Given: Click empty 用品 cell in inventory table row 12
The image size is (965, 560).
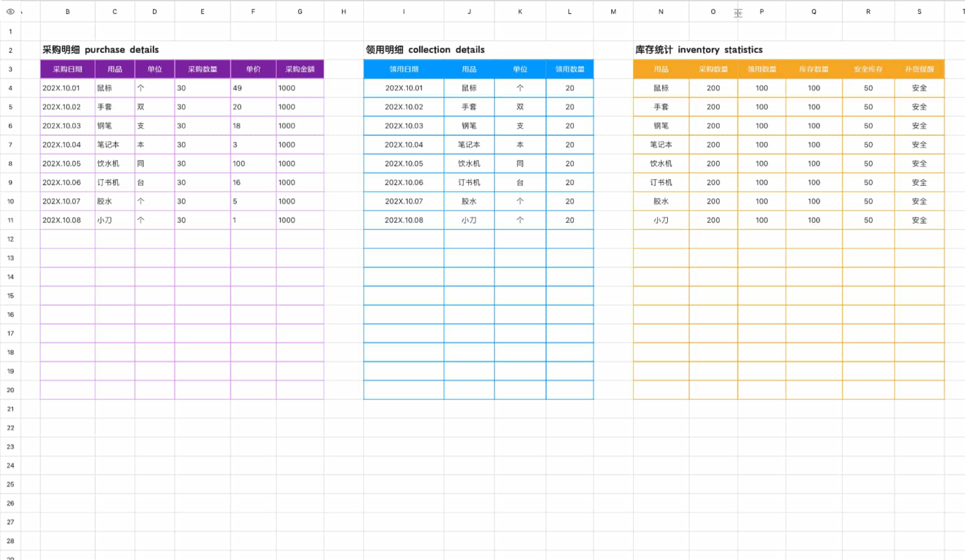Looking at the screenshot, I should click(661, 239).
